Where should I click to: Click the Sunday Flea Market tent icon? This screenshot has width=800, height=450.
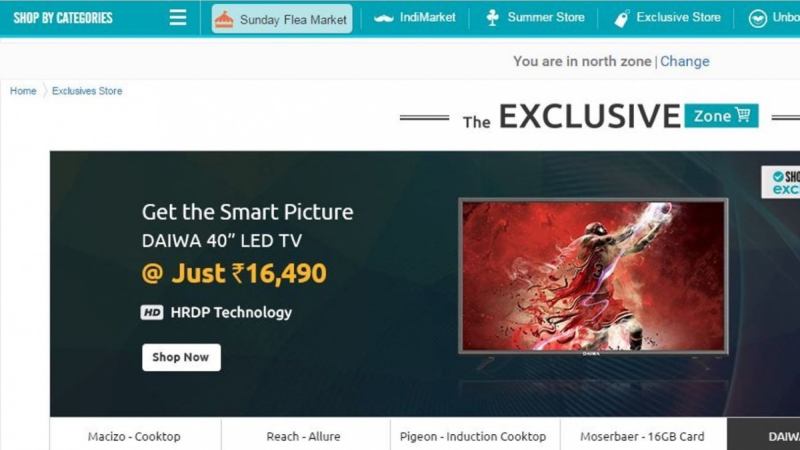coord(224,19)
